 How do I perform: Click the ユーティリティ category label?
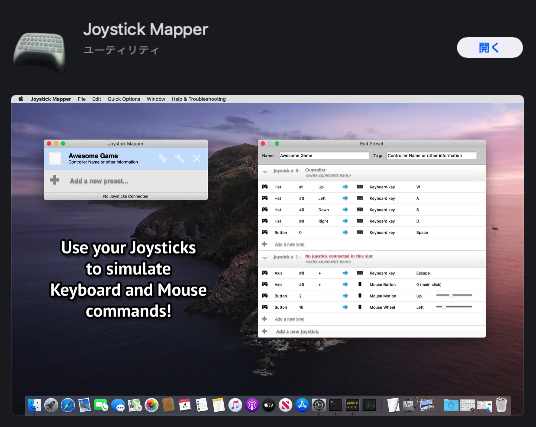tap(121, 50)
